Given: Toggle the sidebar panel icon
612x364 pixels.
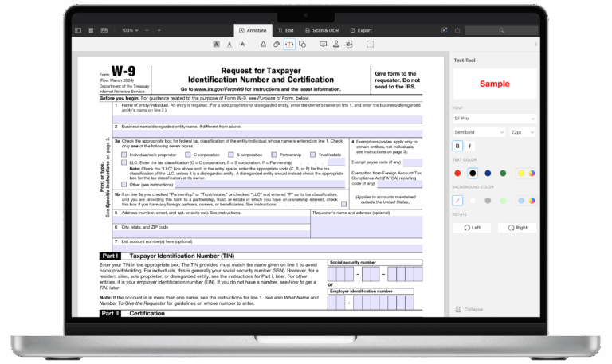Looking at the screenshot, I should click(x=78, y=30).
